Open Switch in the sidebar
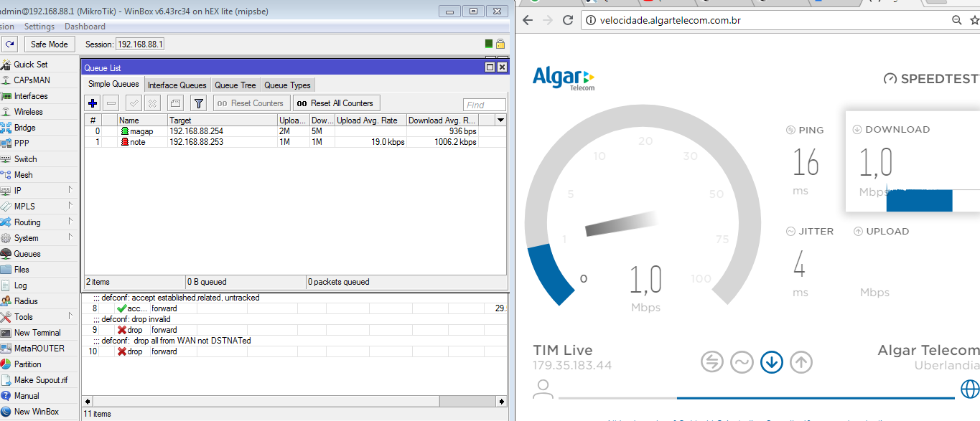 pyautogui.click(x=25, y=159)
